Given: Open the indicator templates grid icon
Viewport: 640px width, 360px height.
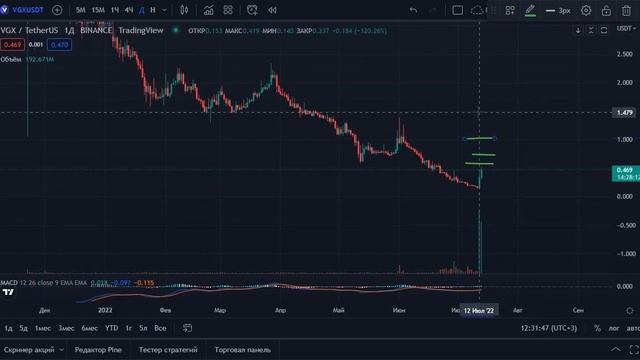Looking at the screenshot, I should [x=228, y=10].
